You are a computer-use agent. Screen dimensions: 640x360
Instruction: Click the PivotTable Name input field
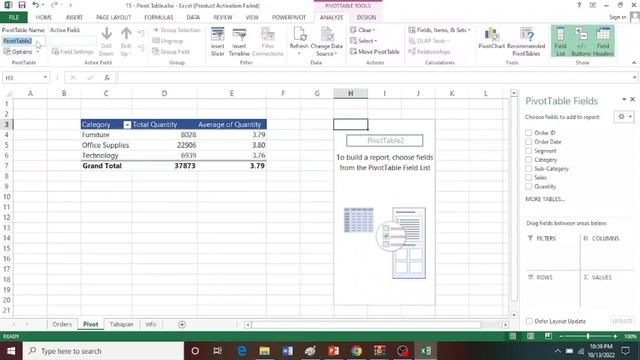pos(24,41)
